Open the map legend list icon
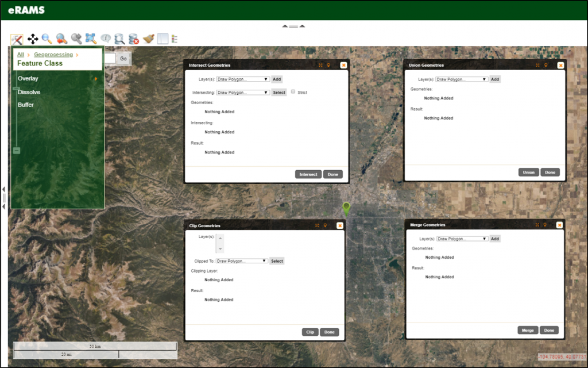The image size is (588, 368). click(x=175, y=39)
